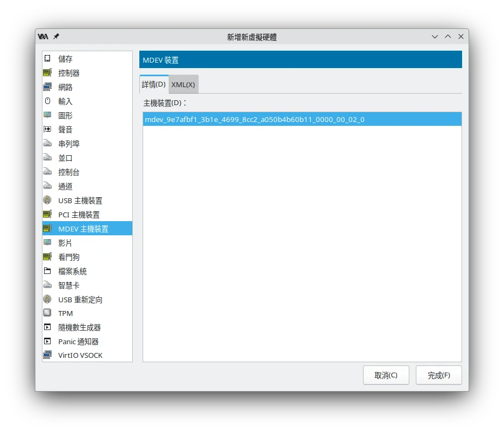Screen dimensions: 504x433
Task: Select the USB 主機裝置 icon
Action: [x=47, y=200]
